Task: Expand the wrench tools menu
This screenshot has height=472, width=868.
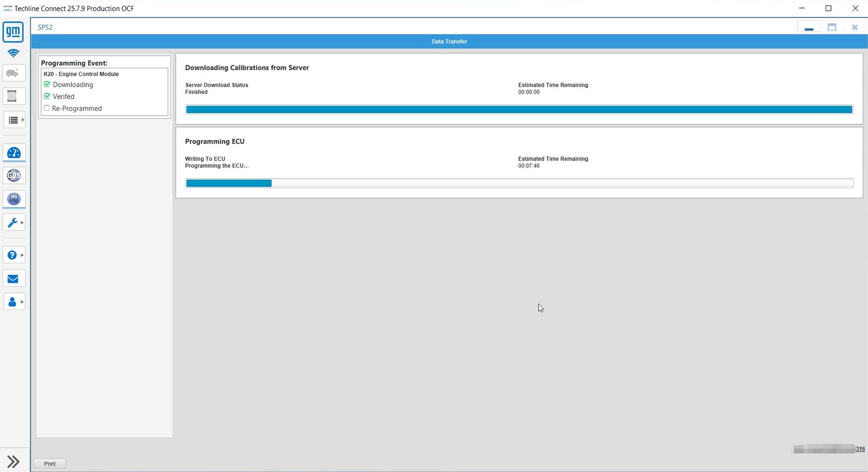Action: point(14,222)
